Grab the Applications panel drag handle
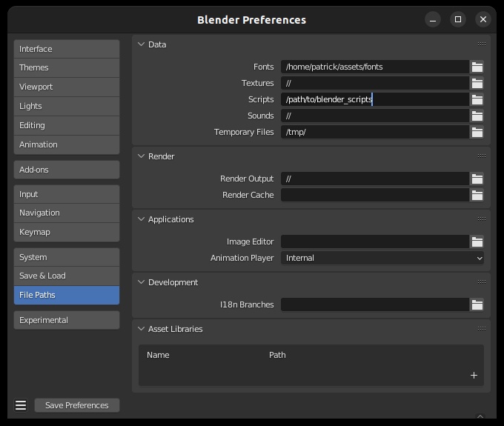The image size is (504, 426). [482, 219]
